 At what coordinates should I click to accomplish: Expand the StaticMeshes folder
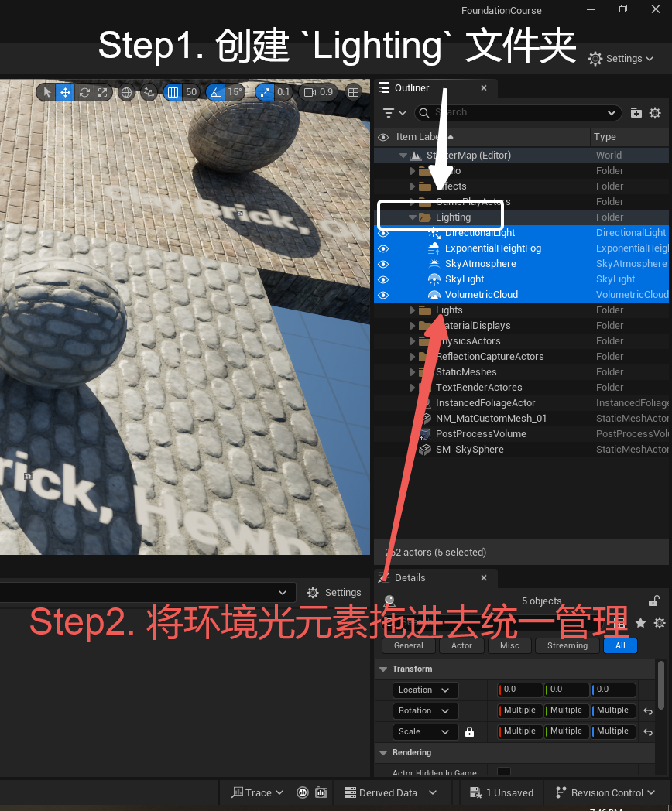413,372
